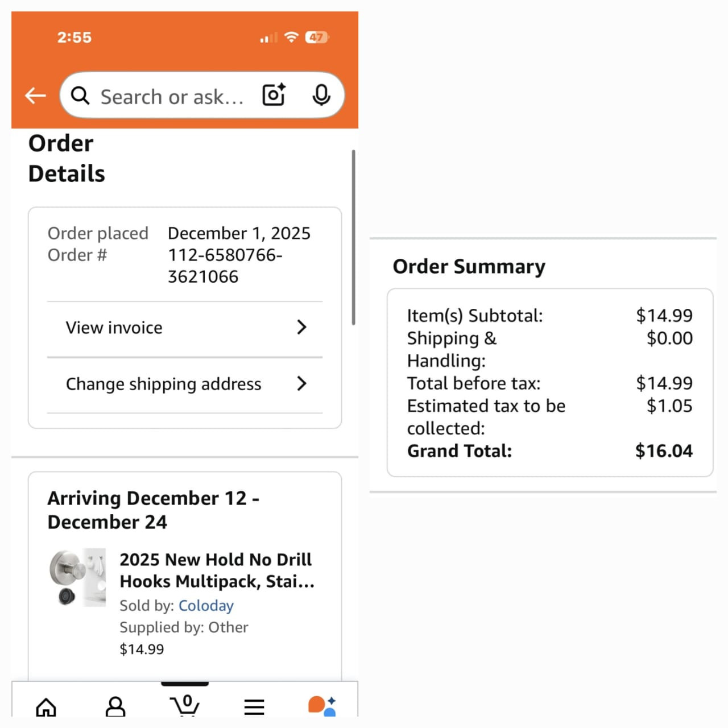The height and width of the screenshot is (728, 728).
Task: Open the Coloday seller link
Action: (x=206, y=606)
